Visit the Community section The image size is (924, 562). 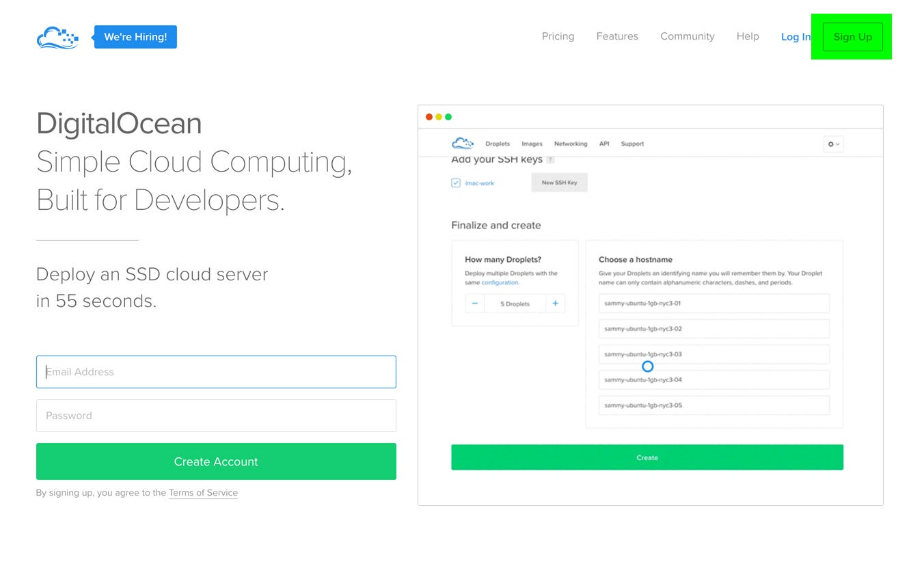pos(688,36)
